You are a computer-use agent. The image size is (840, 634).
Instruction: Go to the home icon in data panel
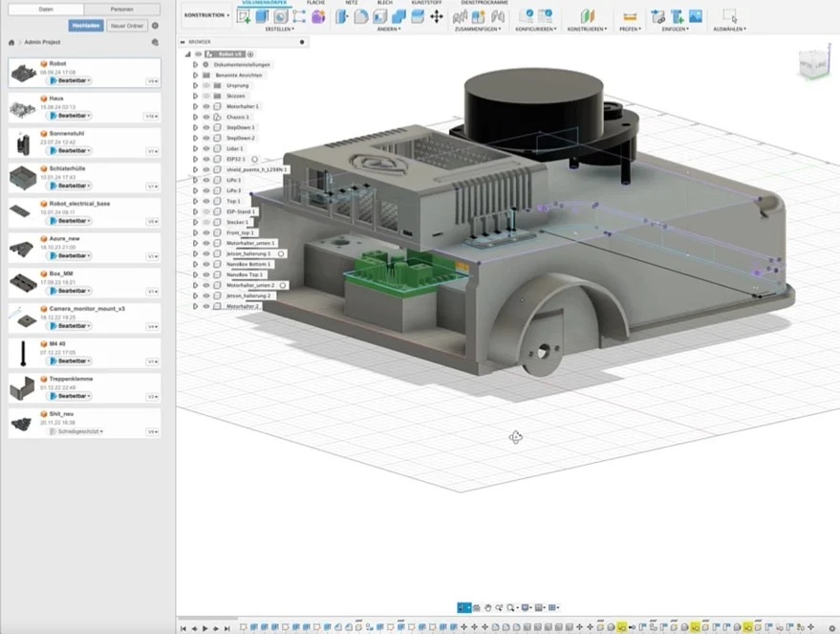pos(11,42)
